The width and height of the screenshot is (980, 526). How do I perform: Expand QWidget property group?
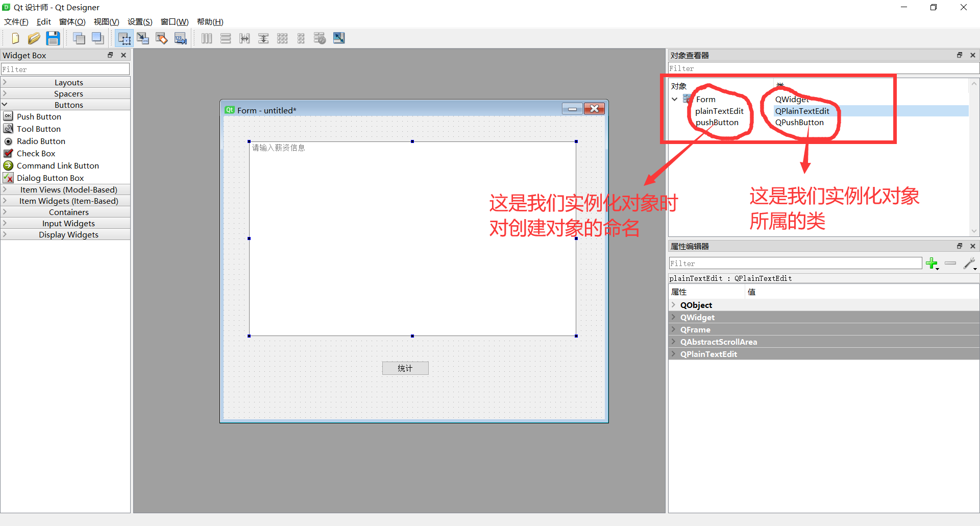[673, 317]
